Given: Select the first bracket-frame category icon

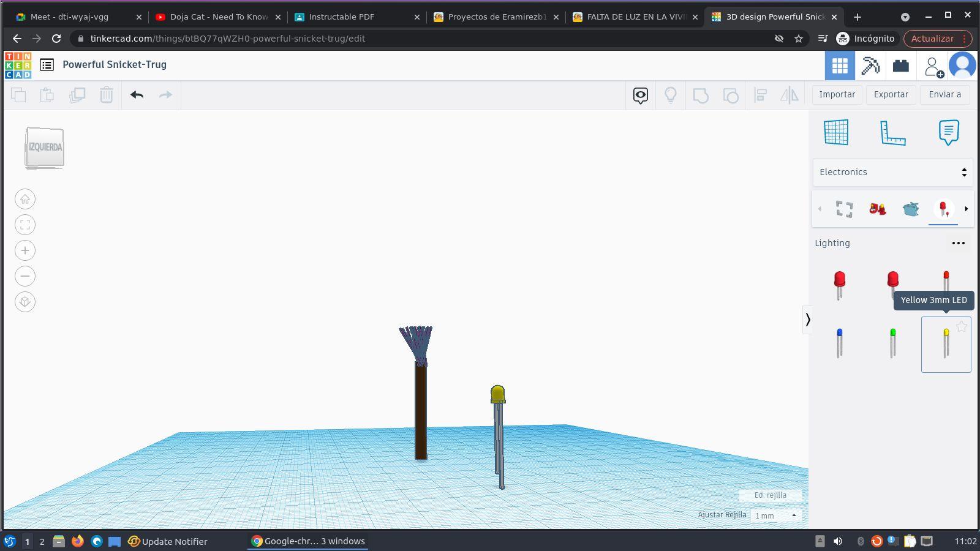Looking at the screenshot, I should tap(845, 209).
